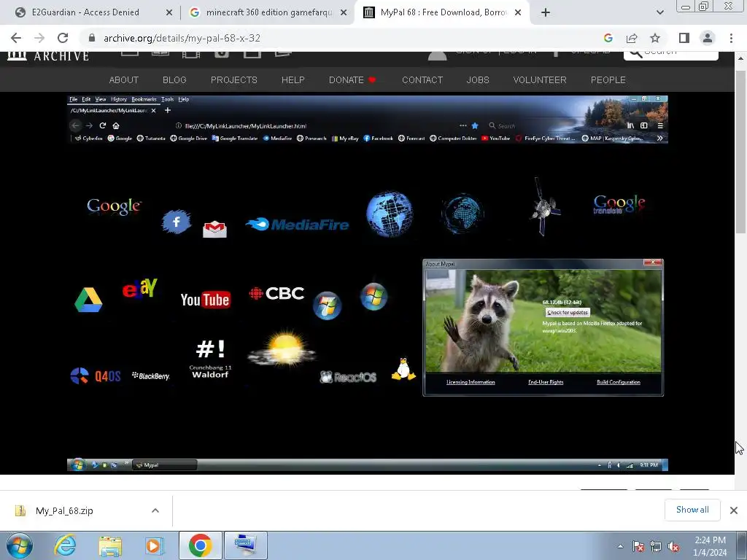Show hidden system tray icons

pyautogui.click(x=620, y=546)
